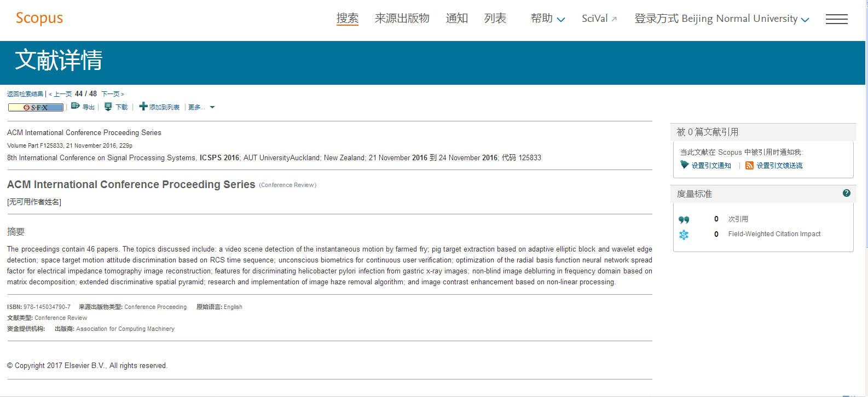The height and width of the screenshot is (397, 868).
Task: Click the 度量标准 panel heading
Action: point(695,194)
